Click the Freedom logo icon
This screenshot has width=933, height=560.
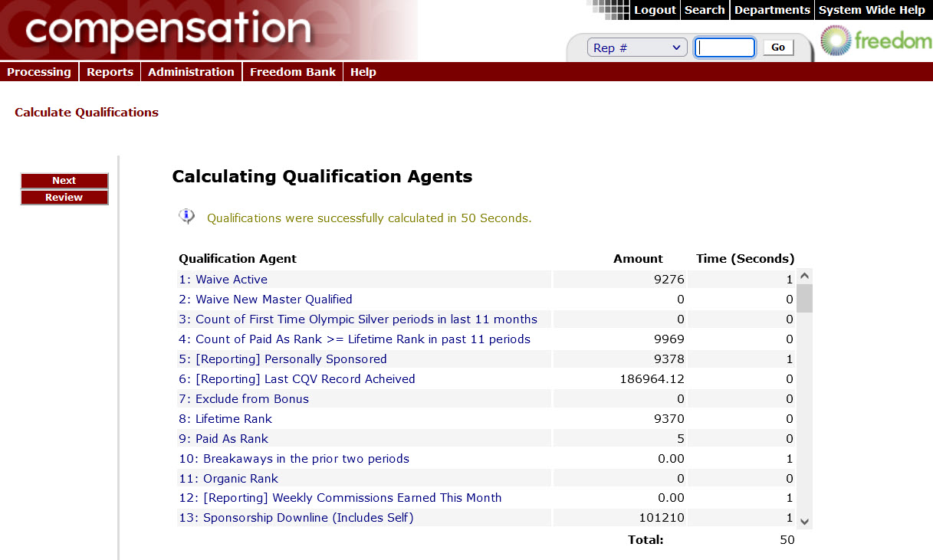coord(835,41)
